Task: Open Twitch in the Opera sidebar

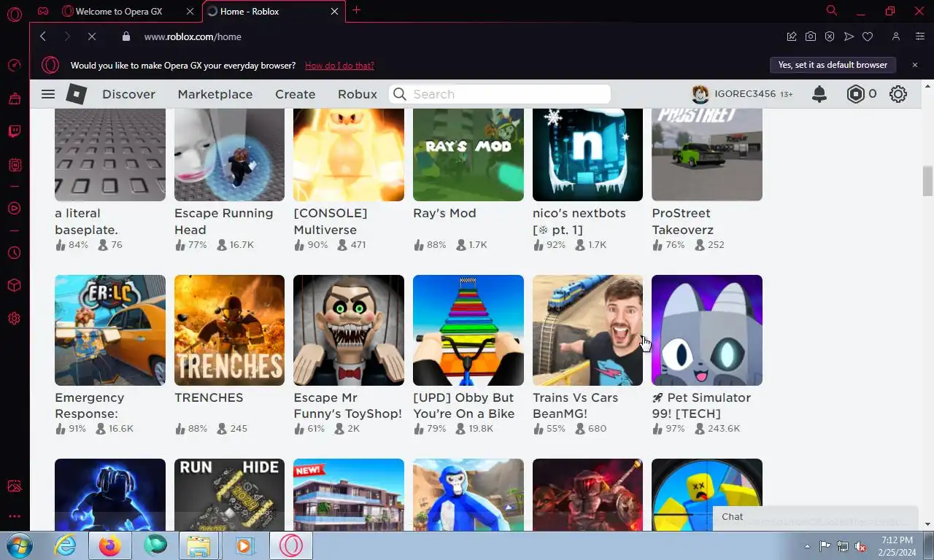Action: pyautogui.click(x=14, y=131)
